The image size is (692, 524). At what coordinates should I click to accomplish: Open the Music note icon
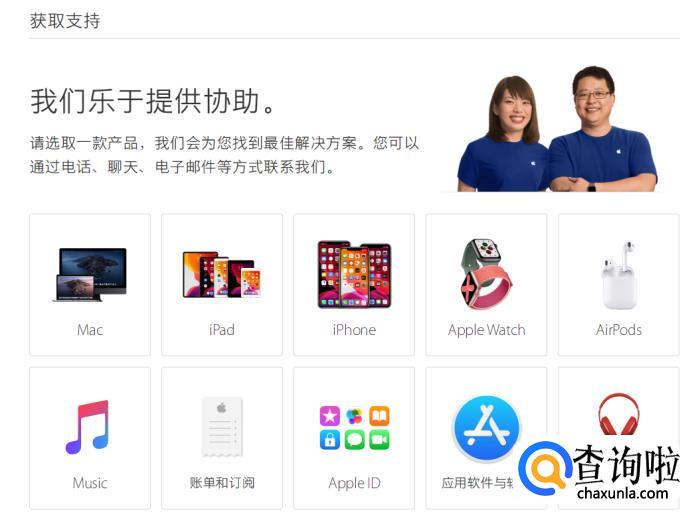tap(87, 427)
